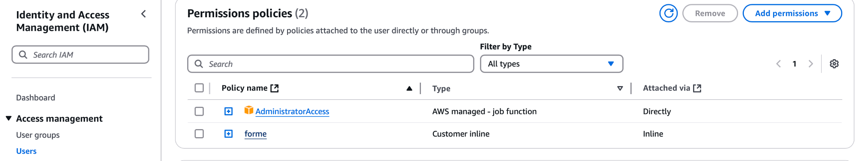Go to the previous page arrow

[778, 64]
